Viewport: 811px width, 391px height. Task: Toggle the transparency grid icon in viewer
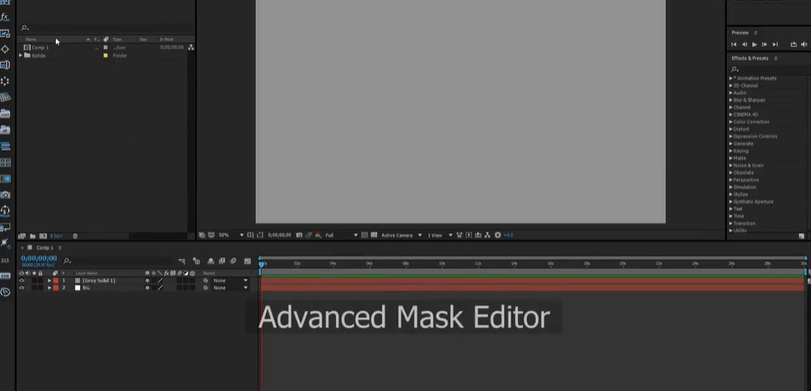pos(374,235)
